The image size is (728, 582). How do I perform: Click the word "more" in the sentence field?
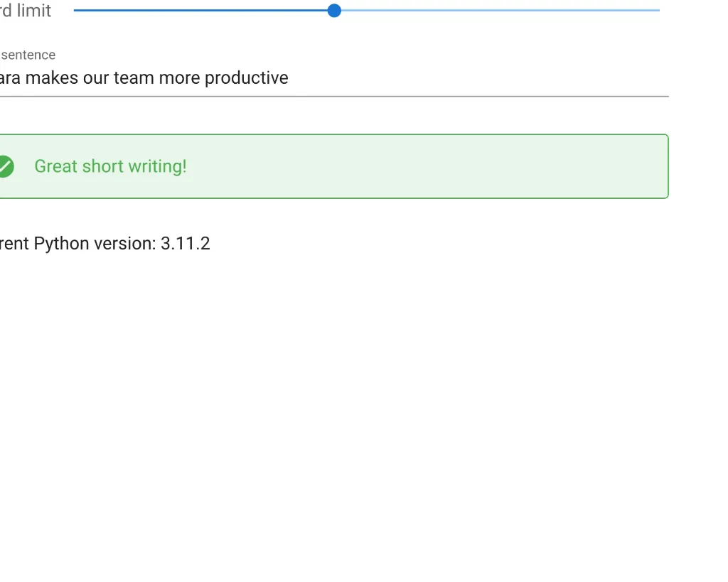pyautogui.click(x=179, y=78)
